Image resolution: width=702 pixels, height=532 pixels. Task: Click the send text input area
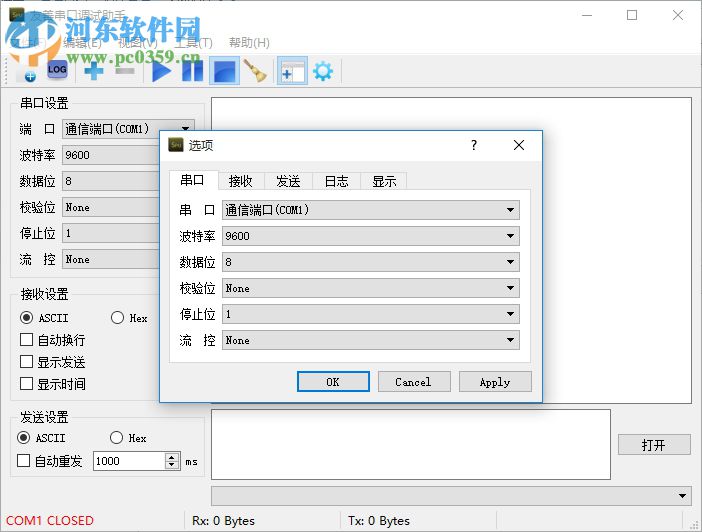pos(411,444)
